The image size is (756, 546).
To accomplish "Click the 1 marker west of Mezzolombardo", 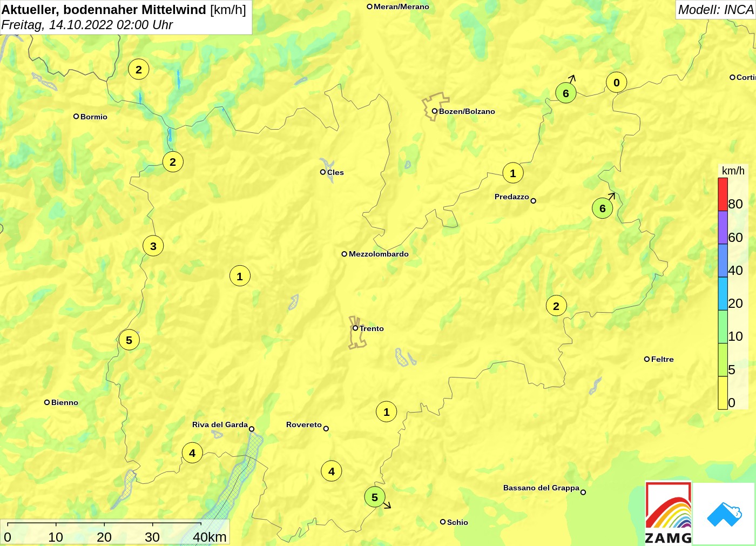I will (x=240, y=277).
